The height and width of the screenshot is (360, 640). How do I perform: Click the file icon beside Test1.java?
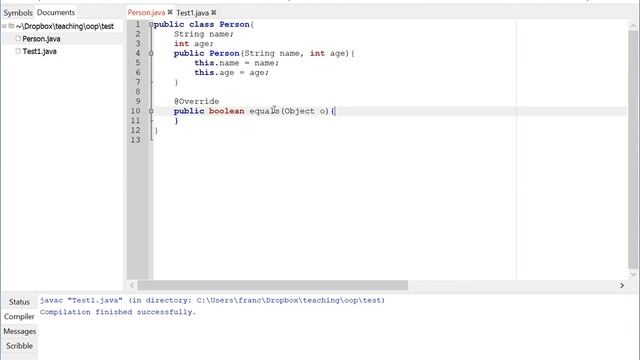click(18, 51)
